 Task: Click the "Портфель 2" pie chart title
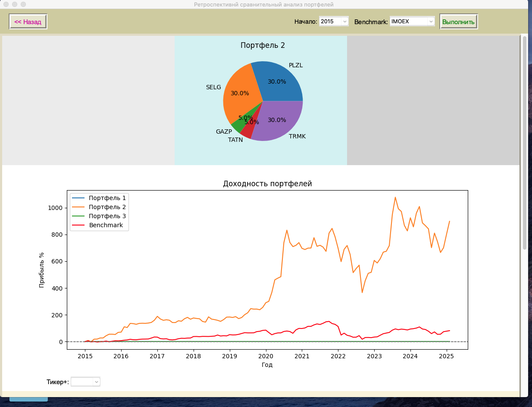(x=263, y=45)
